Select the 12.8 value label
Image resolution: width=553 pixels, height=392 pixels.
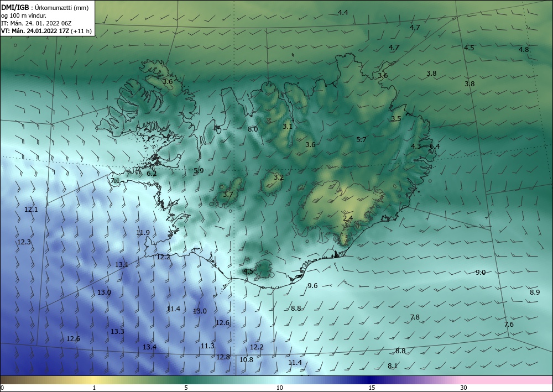223,357
